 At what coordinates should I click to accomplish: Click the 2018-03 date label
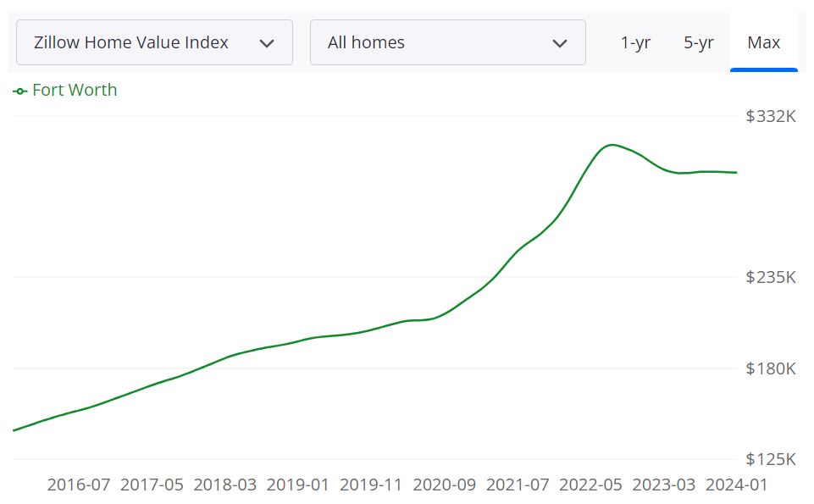[x=224, y=485]
